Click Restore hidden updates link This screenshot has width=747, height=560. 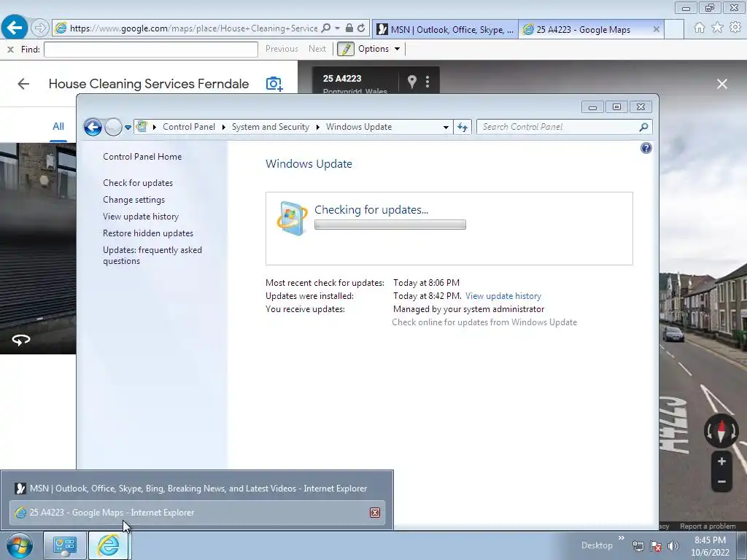click(148, 233)
